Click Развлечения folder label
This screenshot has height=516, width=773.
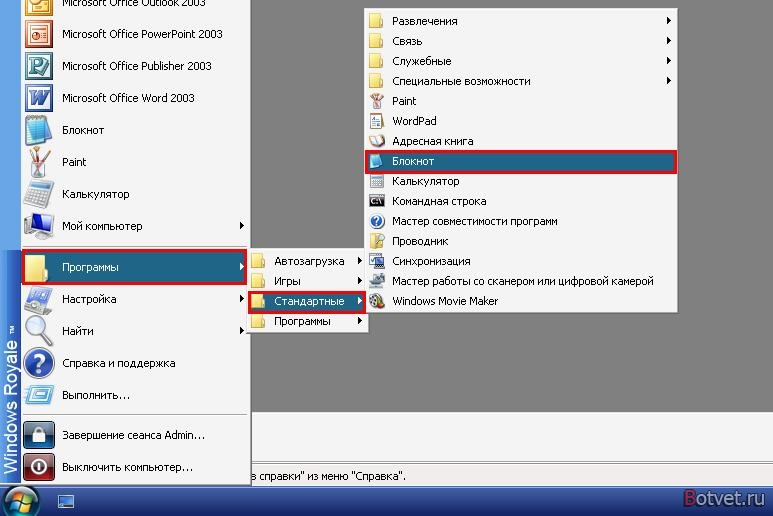pyautogui.click(x=425, y=21)
